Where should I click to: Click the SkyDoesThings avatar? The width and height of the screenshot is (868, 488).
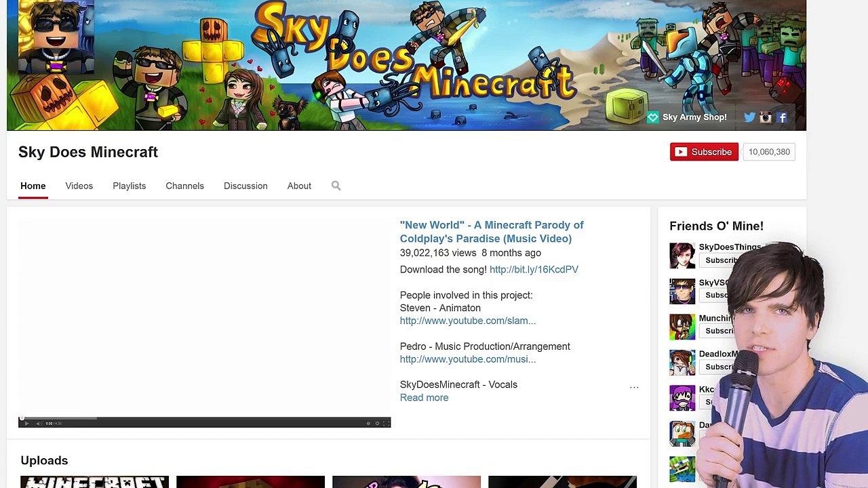(682, 256)
